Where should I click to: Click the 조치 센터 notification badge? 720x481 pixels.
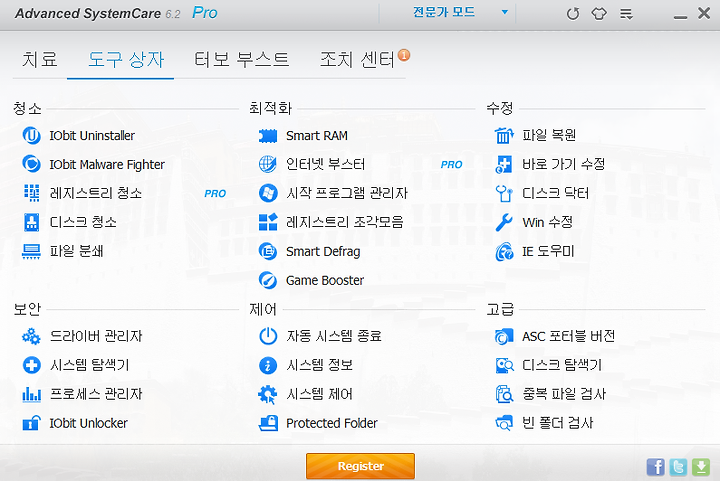(404, 55)
